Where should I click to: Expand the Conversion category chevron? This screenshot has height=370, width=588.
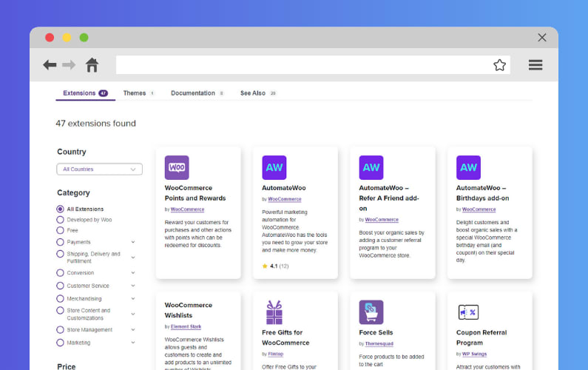click(x=133, y=273)
